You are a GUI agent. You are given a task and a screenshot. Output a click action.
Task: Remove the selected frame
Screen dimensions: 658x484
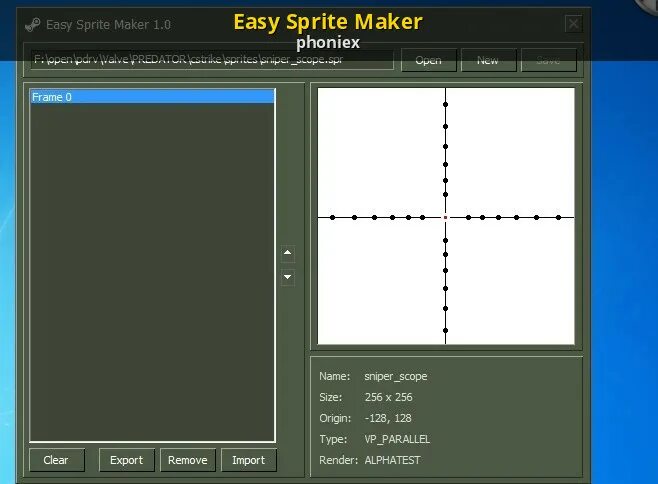tap(188, 460)
